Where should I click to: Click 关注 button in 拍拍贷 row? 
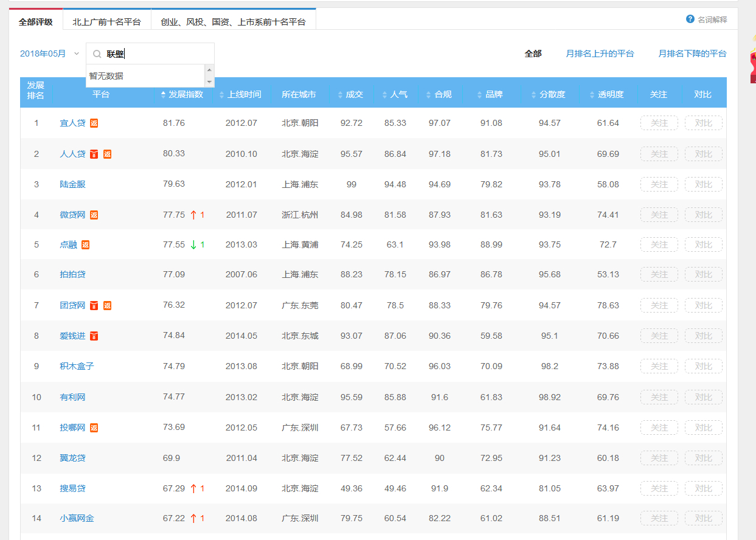click(x=659, y=275)
